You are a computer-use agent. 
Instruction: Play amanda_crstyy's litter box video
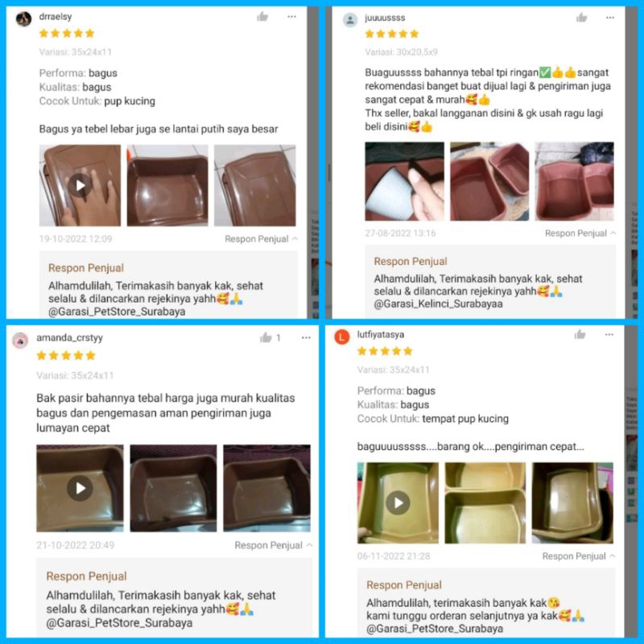pos(80,488)
